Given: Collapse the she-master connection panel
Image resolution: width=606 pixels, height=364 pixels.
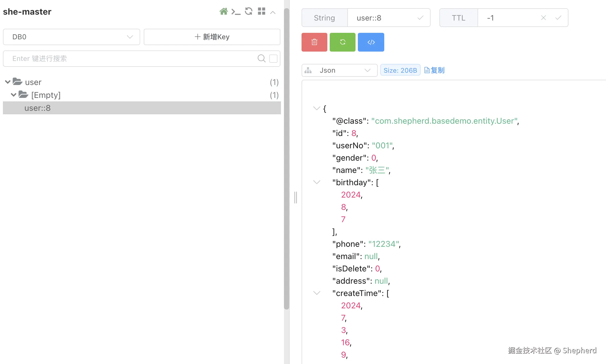Looking at the screenshot, I should tap(273, 12).
